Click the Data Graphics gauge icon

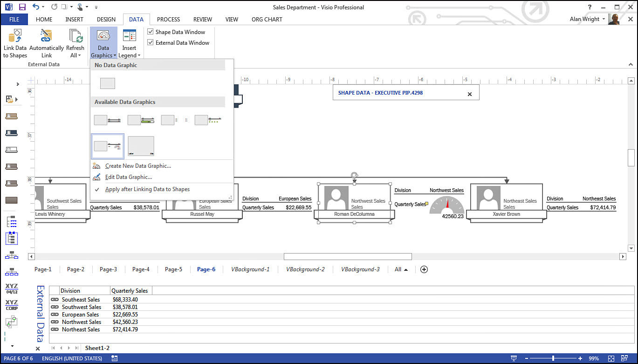pyautogui.click(x=103, y=36)
